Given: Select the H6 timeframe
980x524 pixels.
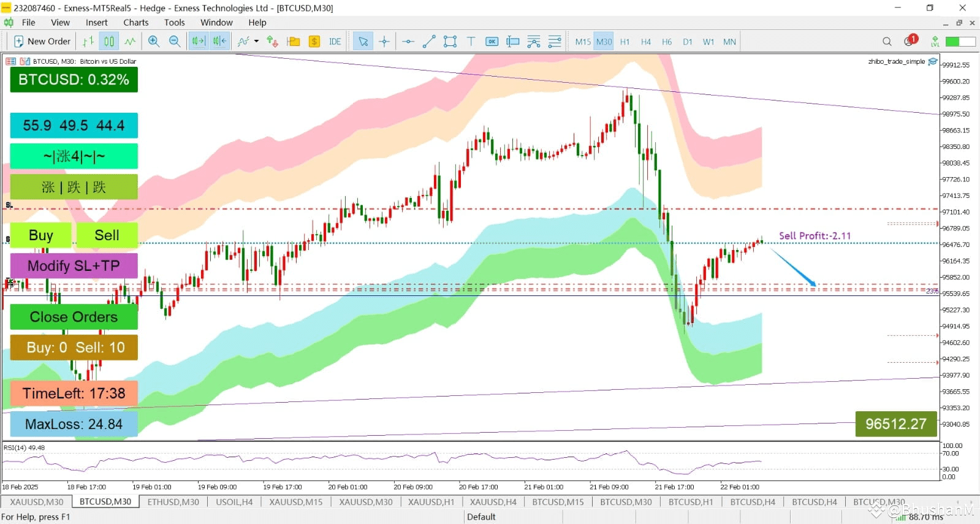Looking at the screenshot, I should pyautogui.click(x=666, y=42).
